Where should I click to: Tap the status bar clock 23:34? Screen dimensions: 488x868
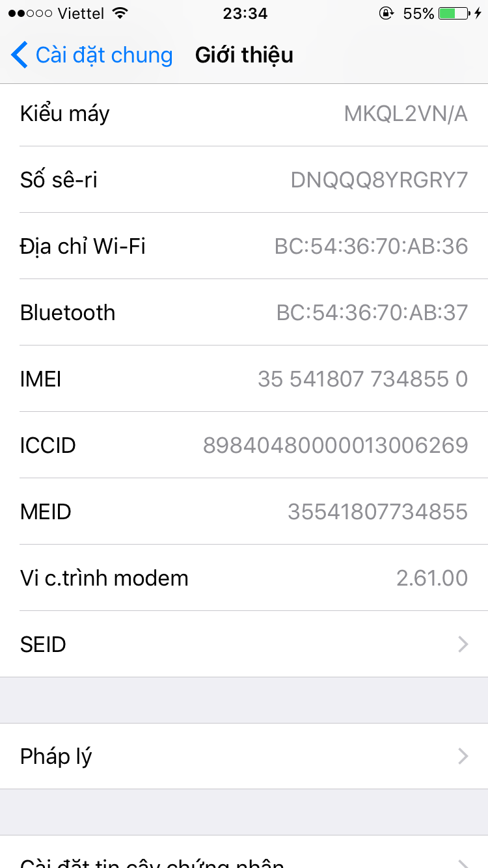(x=245, y=14)
